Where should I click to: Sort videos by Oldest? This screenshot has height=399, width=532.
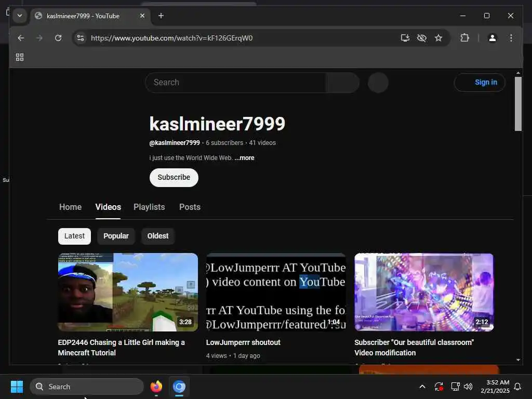[x=158, y=236]
